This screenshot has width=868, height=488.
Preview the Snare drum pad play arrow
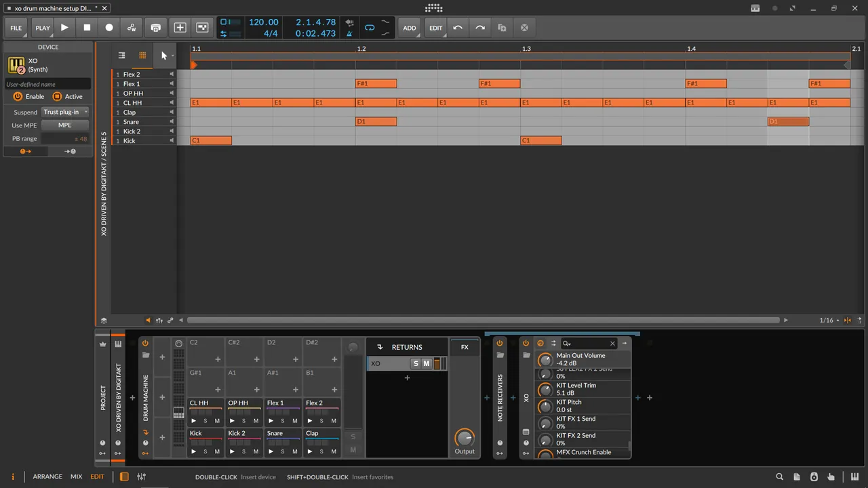(271, 451)
